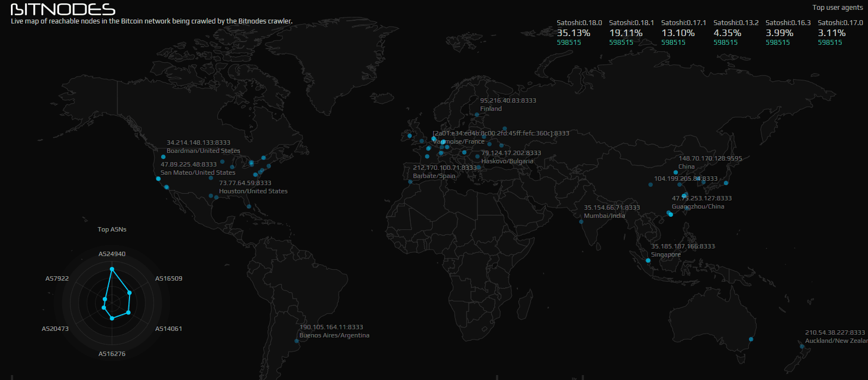This screenshot has height=380, width=868.
Task: Click the Buenos Aires node dot on map
Action: [297, 341]
